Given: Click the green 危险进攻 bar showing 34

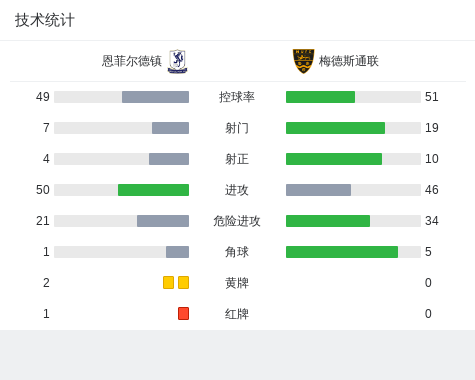Looking at the screenshot, I should tap(328, 221).
